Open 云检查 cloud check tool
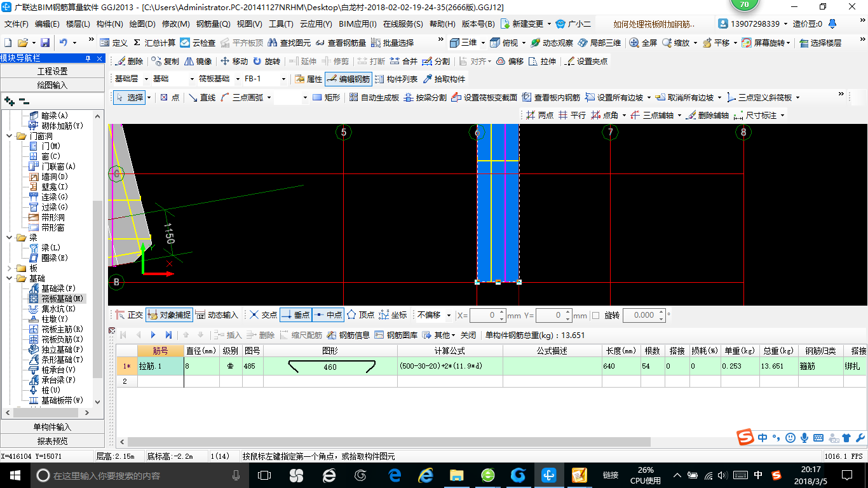Screen dimensions: 868x488 [198, 43]
